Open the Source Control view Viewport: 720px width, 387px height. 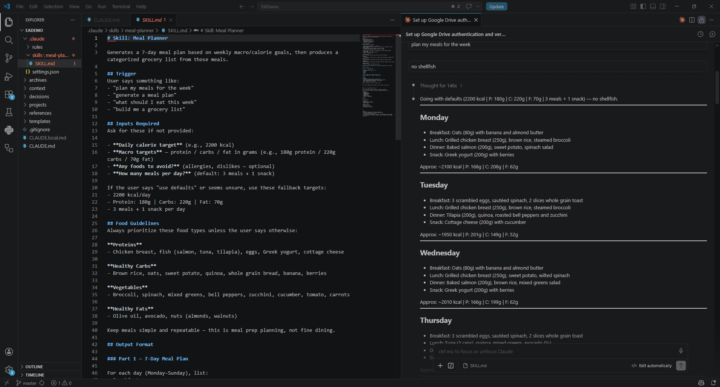(x=9, y=58)
